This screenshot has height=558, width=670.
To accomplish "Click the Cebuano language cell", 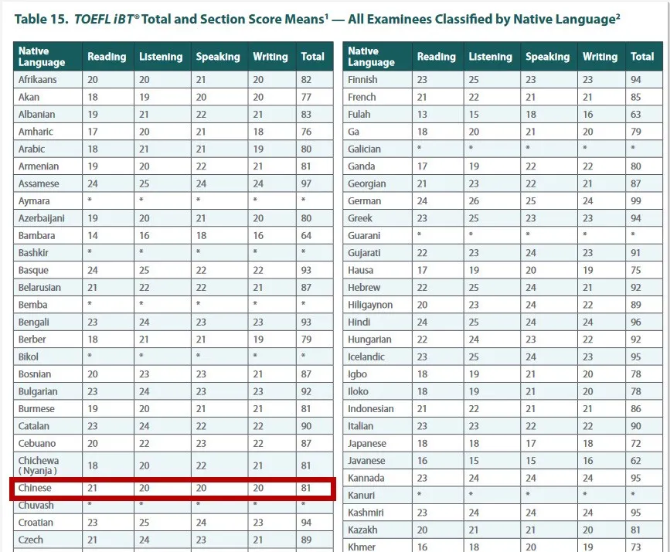I will [x=48, y=443].
